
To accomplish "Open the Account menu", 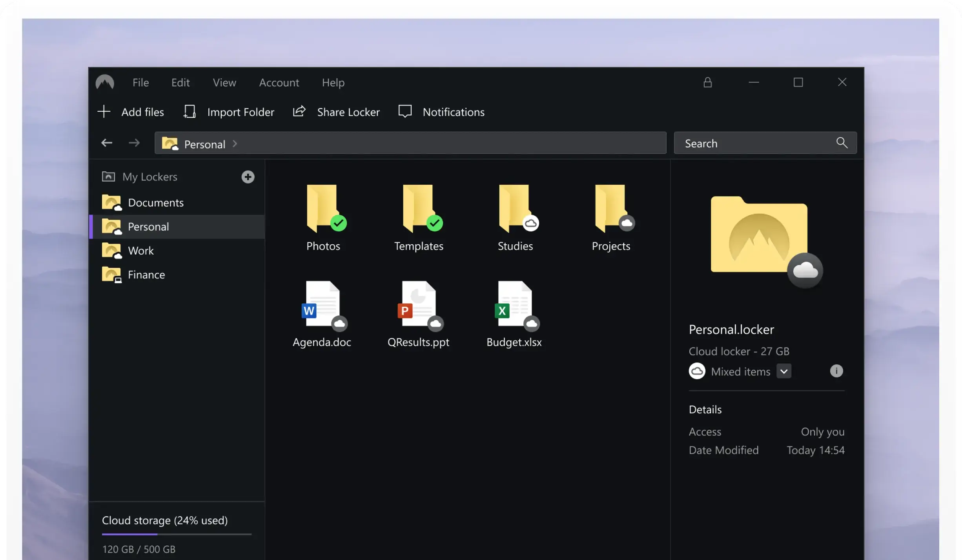I will tap(279, 82).
